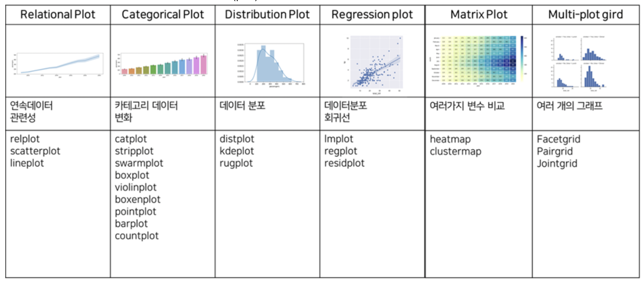
Task: Click the Pairgrid text entry
Action: coord(555,152)
